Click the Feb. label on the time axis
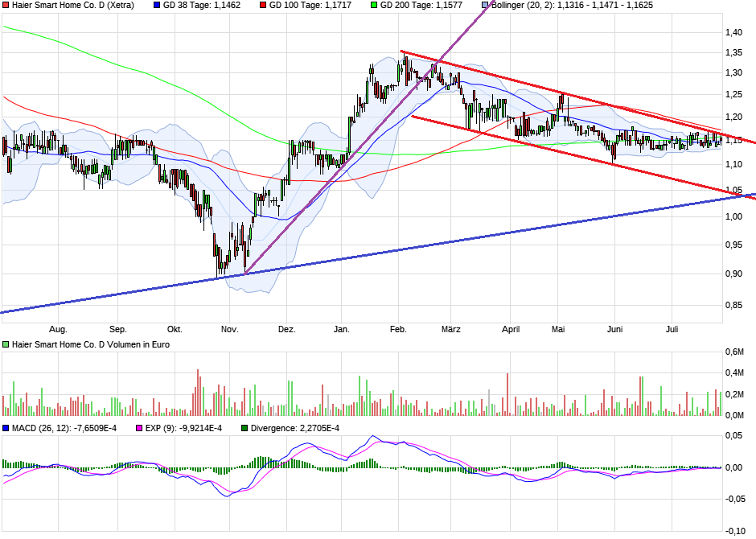 click(398, 329)
